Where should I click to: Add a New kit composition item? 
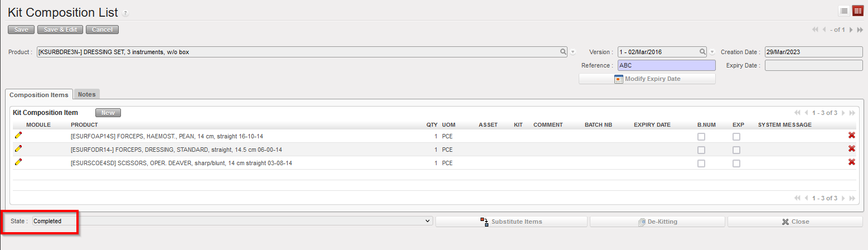[x=108, y=113]
